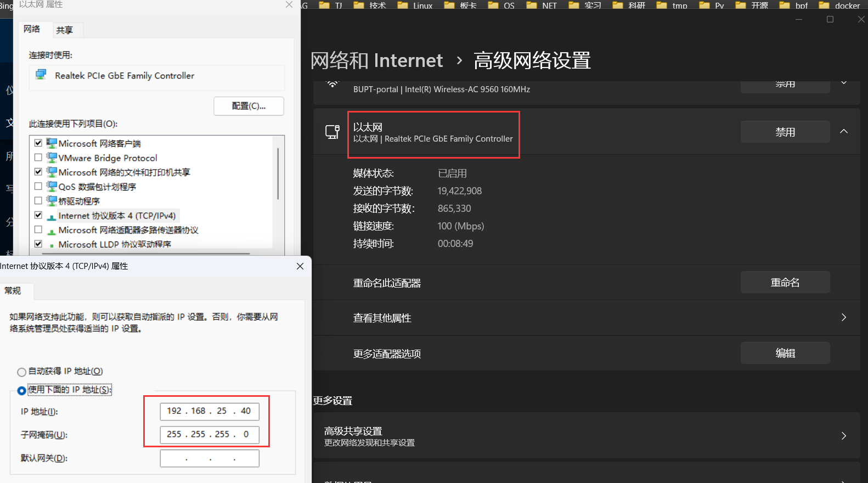Image resolution: width=868 pixels, height=483 pixels.
Task: Open 高级共享设置 page
Action: [x=585, y=436]
